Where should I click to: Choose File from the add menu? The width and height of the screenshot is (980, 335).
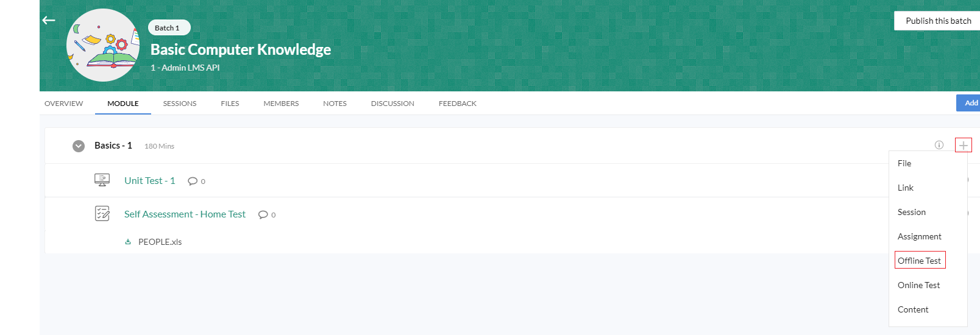pos(904,163)
